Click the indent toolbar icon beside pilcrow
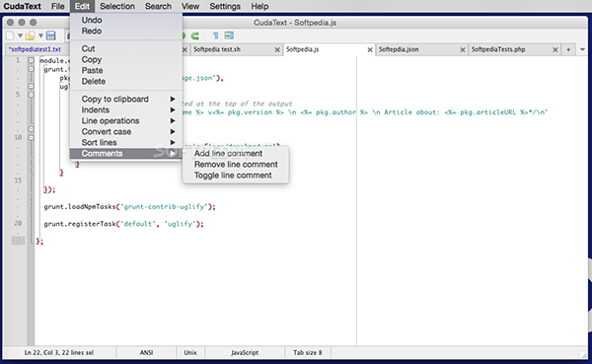Screen dimensions: 592x364 pos(229,36)
